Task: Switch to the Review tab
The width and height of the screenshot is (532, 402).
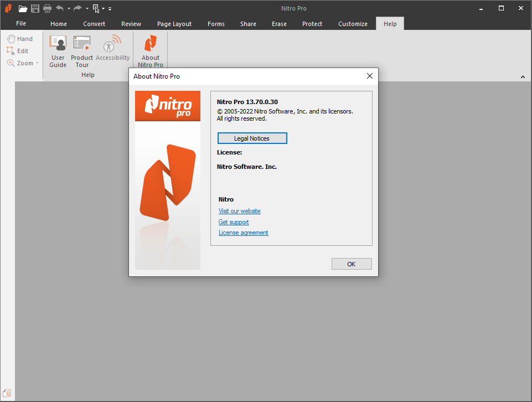Action: pyautogui.click(x=131, y=24)
